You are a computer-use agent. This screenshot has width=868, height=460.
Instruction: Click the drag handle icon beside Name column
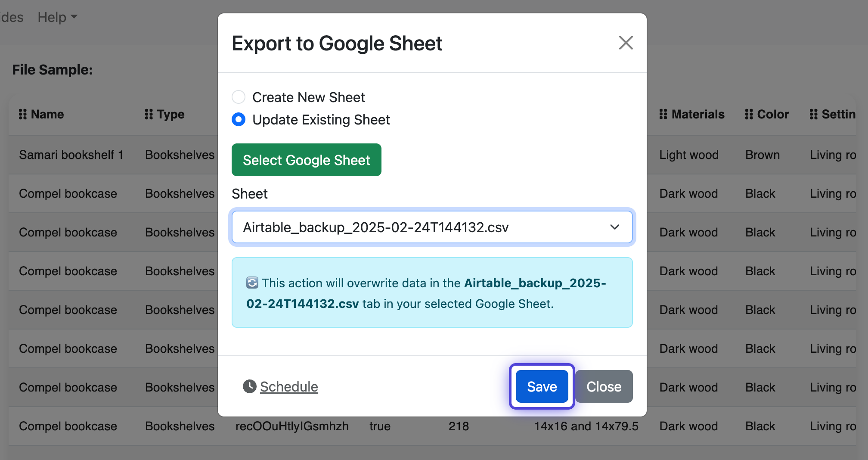23,114
